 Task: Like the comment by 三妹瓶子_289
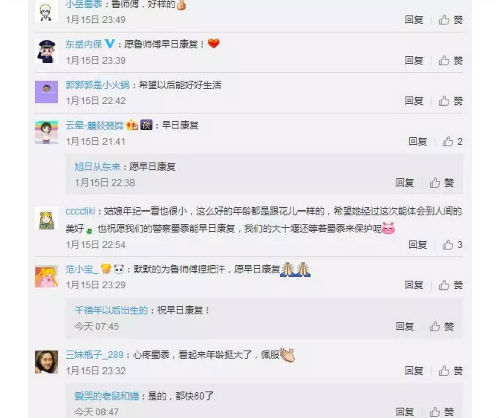pos(450,371)
